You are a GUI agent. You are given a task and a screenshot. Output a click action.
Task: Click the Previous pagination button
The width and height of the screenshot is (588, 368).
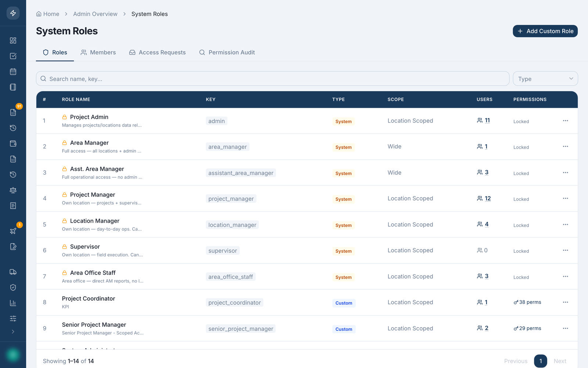pyautogui.click(x=516, y=361)
